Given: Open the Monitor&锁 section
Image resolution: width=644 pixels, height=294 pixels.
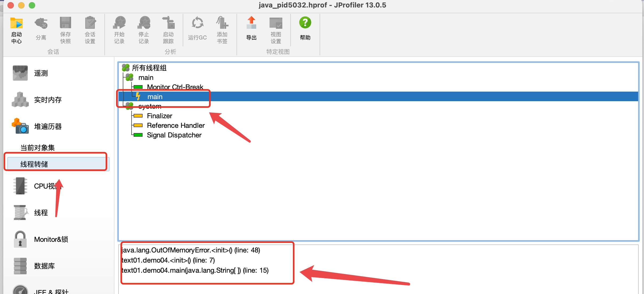Looking at the screenshot, I should [40, 239].
